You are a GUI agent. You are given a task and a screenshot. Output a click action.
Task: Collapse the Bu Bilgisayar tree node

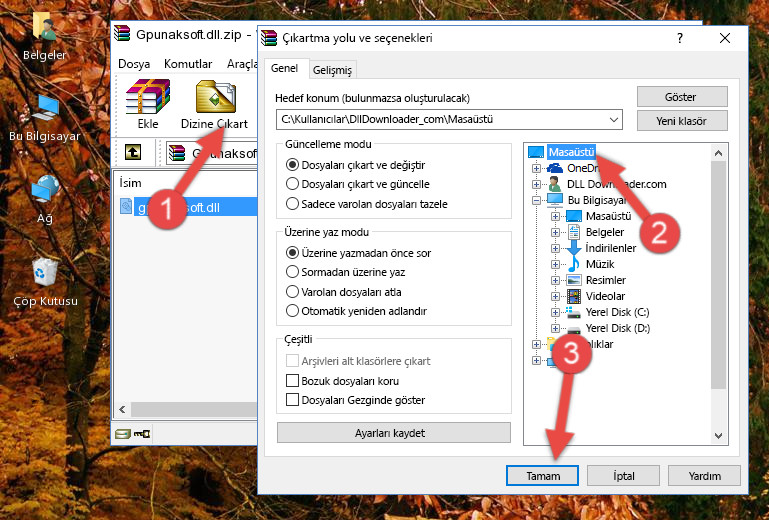[x=536, y=200]
